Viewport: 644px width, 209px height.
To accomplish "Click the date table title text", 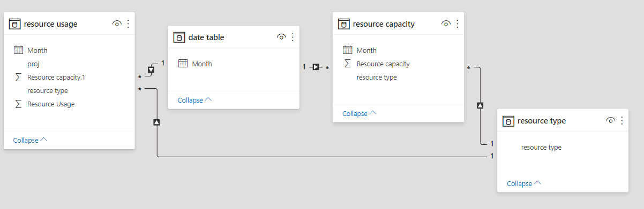I will coord(206,37).
